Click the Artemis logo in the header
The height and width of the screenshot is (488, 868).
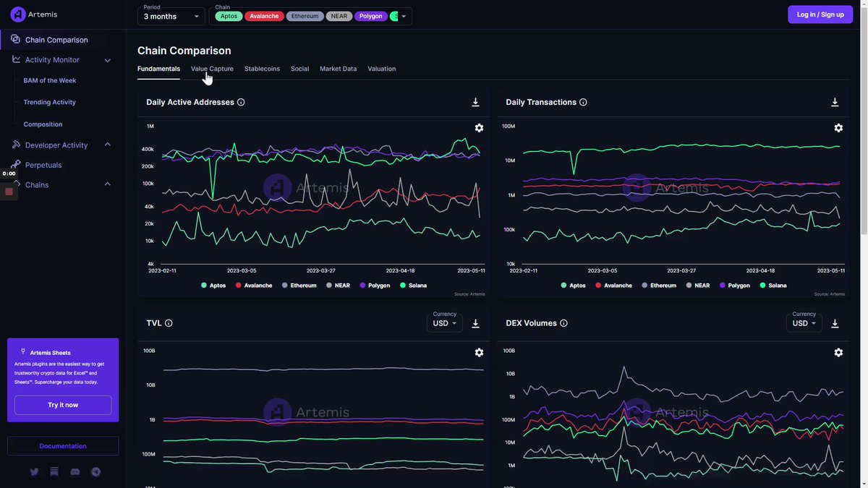(x=33, y=14)
